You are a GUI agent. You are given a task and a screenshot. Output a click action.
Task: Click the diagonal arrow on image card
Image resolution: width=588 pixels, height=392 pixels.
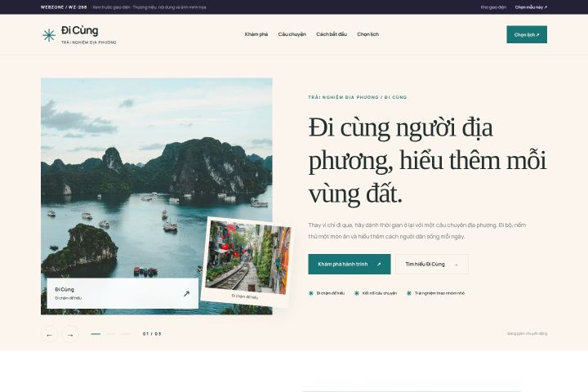point(186,294)
